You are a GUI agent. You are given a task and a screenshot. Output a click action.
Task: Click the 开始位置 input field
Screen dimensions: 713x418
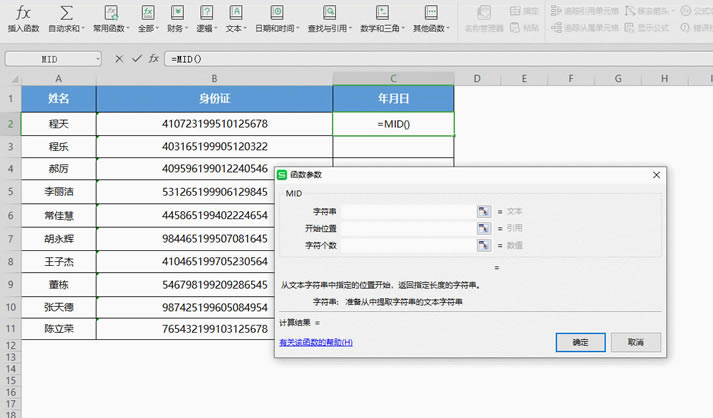(x=408, y=228)
